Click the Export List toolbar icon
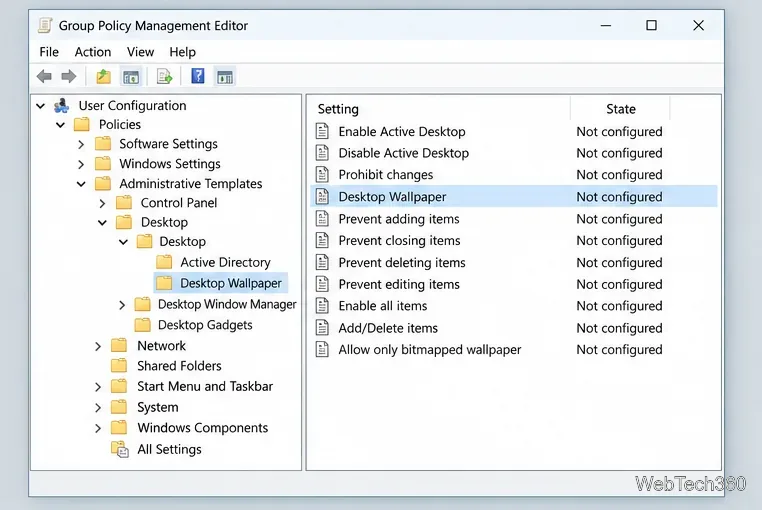Image resolution: width=762 pixels, height=510 pixels. coord(164,76)
